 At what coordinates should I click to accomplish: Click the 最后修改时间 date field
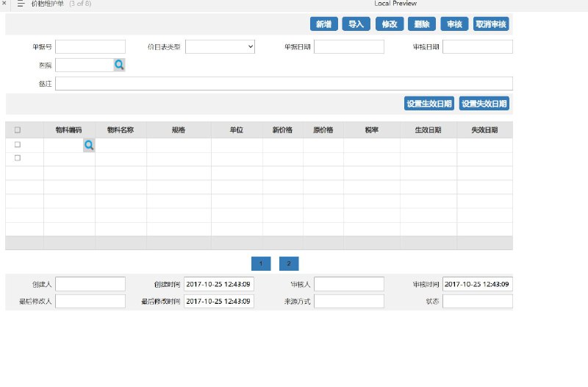(218, 302)
